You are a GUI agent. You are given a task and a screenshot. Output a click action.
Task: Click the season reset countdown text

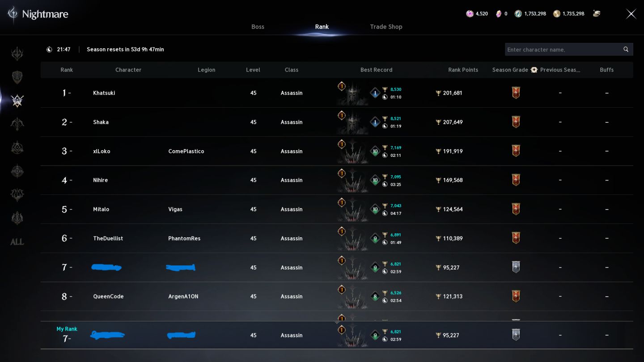pyautogui.click(x=125, y=50)
